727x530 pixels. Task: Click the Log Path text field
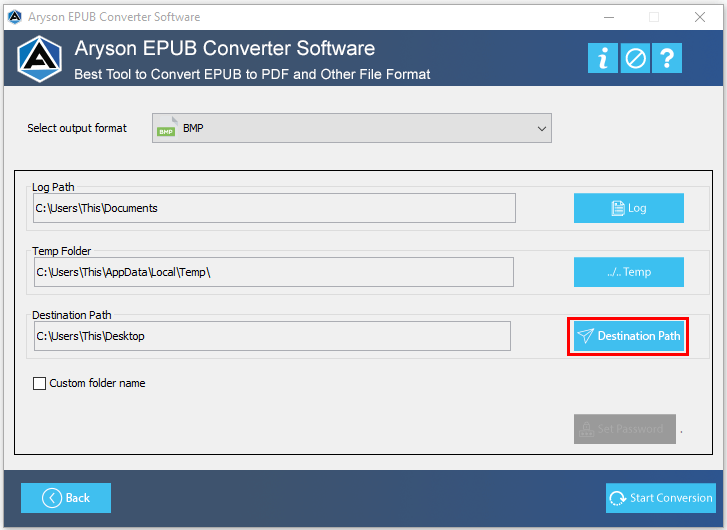274,208
